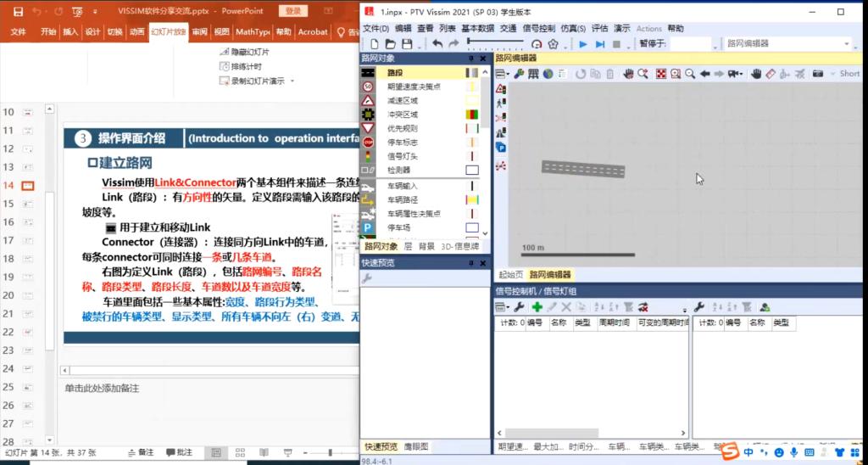The height and width of the screenshot is (465, 868).
Task: Click the Undo arrow in Vissim toolbar
Action: click(437, 44)
